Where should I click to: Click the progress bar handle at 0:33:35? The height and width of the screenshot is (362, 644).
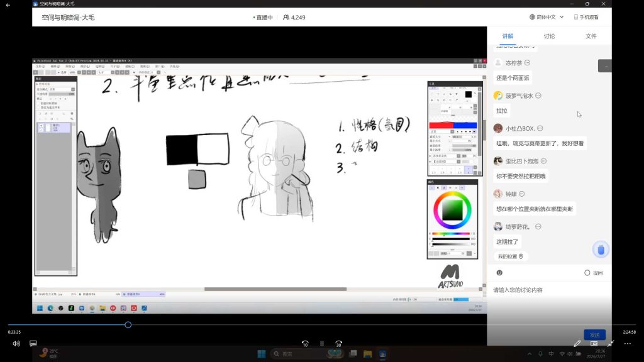pos(128,325)
